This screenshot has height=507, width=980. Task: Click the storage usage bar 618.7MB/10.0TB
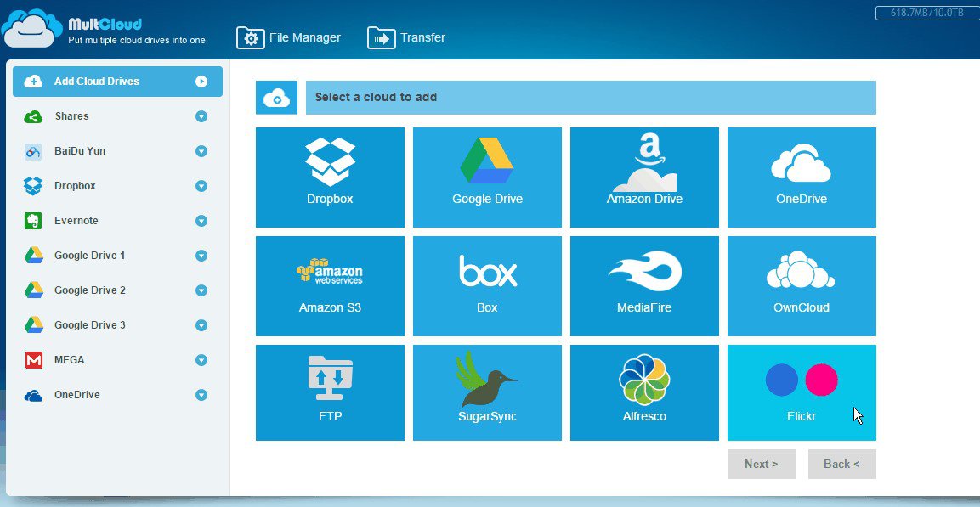(x=926, y=13)
